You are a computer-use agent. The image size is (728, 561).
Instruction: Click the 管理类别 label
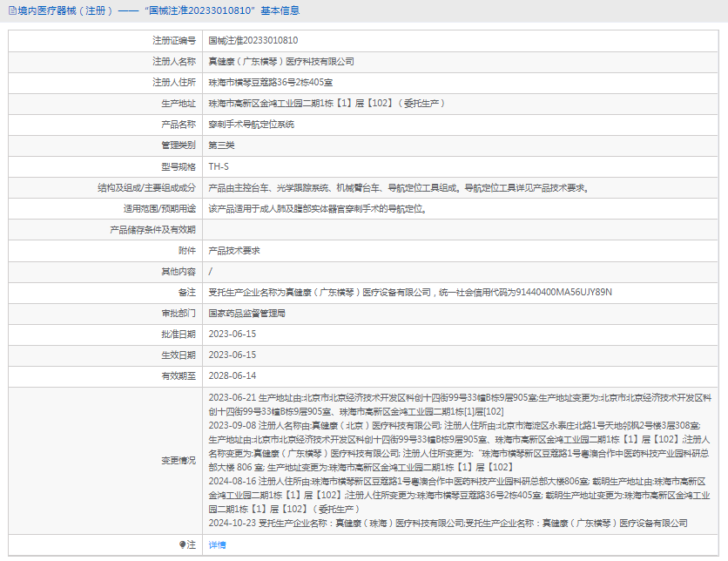[x=179, y=145]
